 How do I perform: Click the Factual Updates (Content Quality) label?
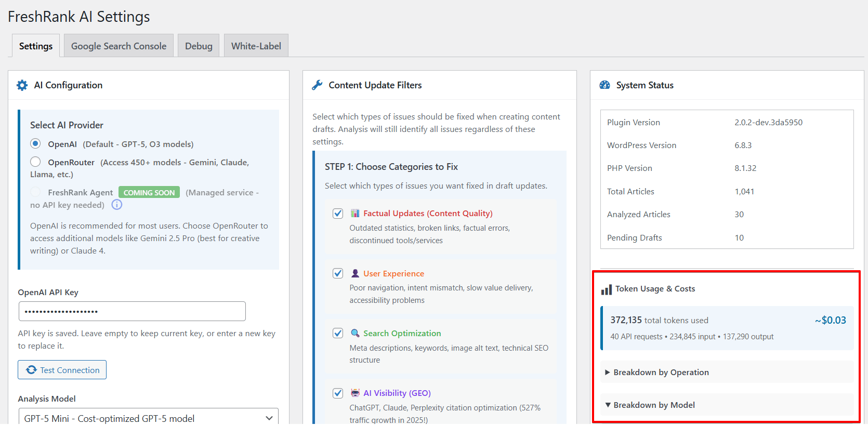coord(428,213)
